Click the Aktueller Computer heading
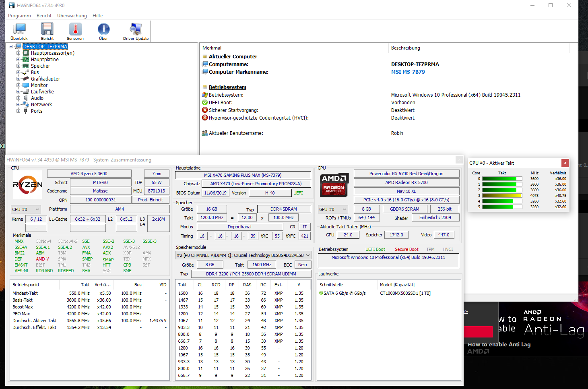The image size is (588, 389). click(x=233, y=57)
